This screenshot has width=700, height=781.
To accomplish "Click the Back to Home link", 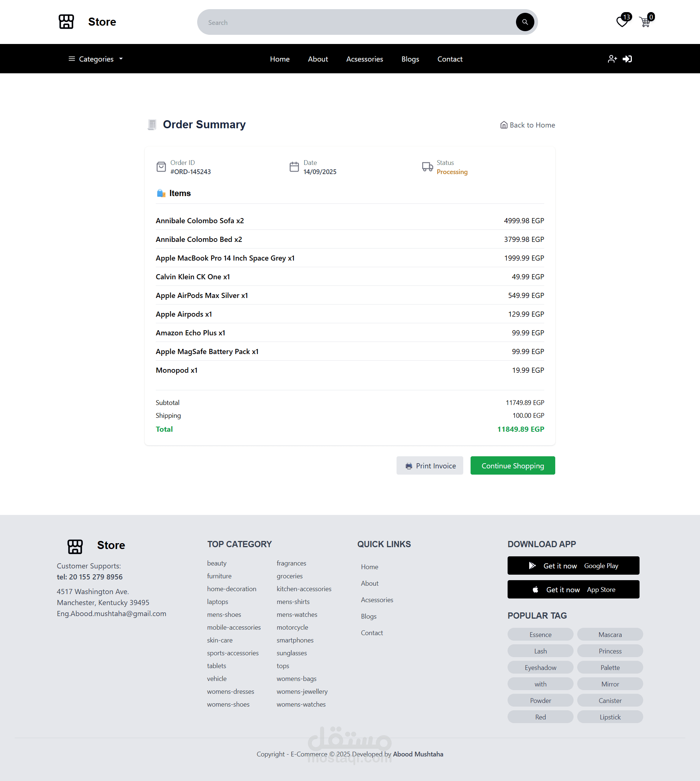I will click(x=527, y=125).
